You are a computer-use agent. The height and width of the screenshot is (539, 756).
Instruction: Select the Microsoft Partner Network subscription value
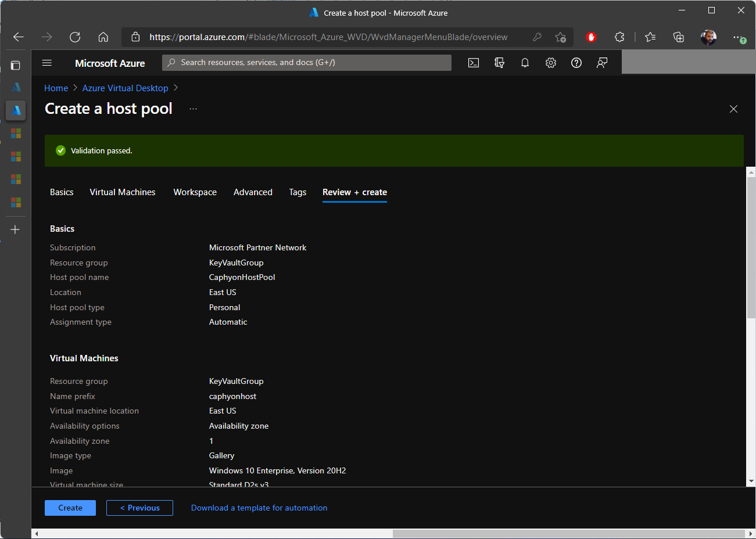(257, 247)
